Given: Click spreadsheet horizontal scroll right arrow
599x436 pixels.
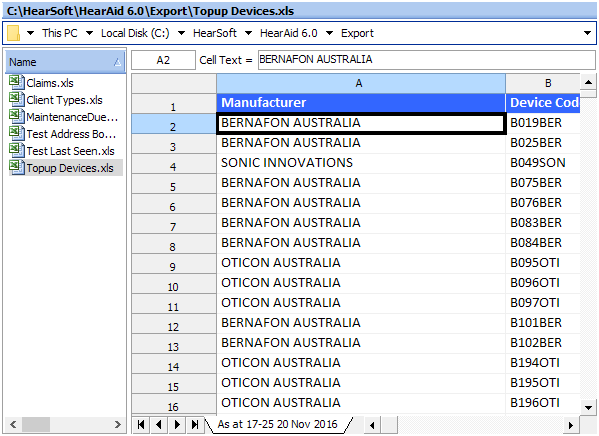Looking at the screenshot, I should (571, 425).
